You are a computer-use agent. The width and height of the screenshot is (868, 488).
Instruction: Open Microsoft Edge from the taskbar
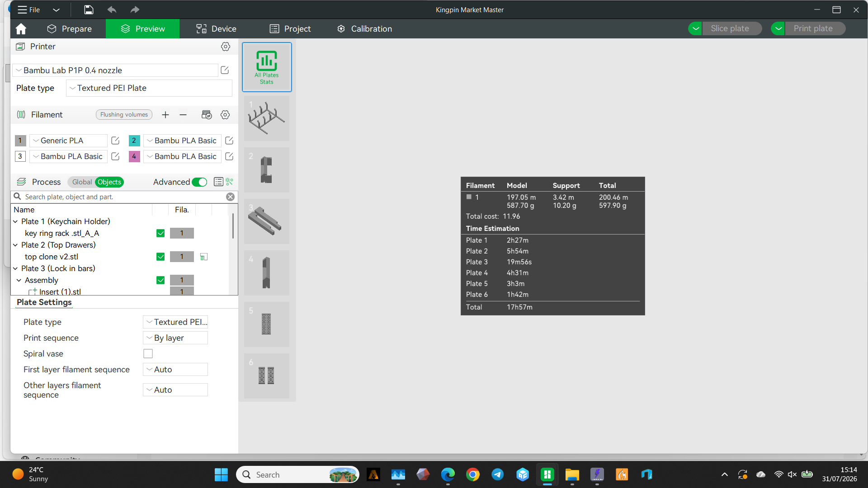pyautogui.click(x=448, y=474)
